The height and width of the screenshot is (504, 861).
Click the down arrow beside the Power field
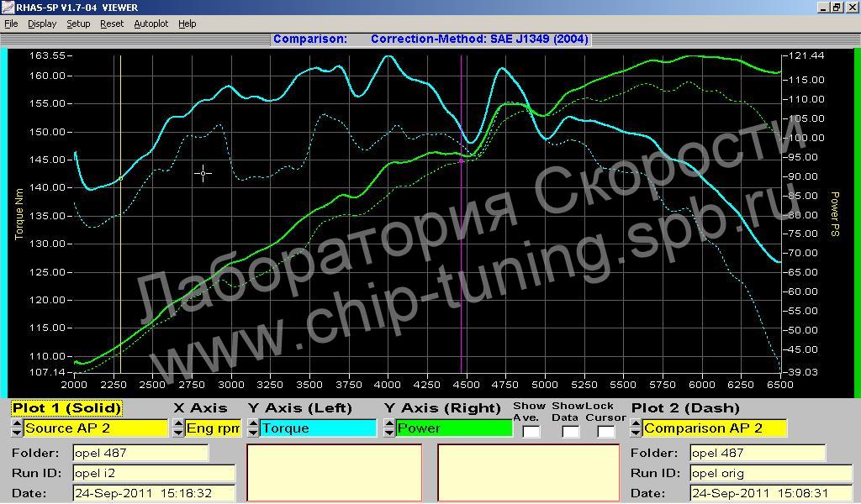click(x=389, y=432)
